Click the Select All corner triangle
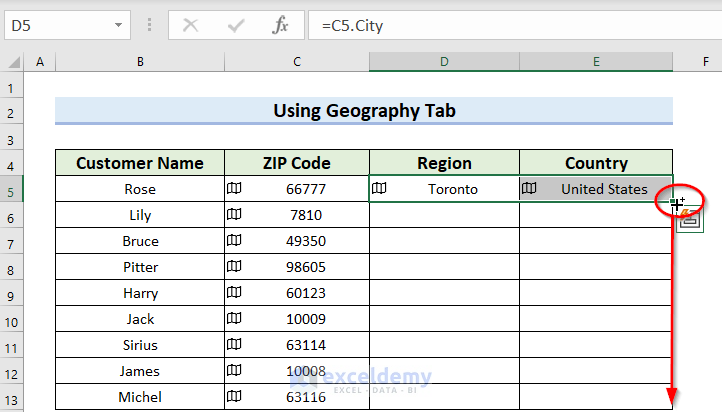The image size is (722, 412). 14,62
